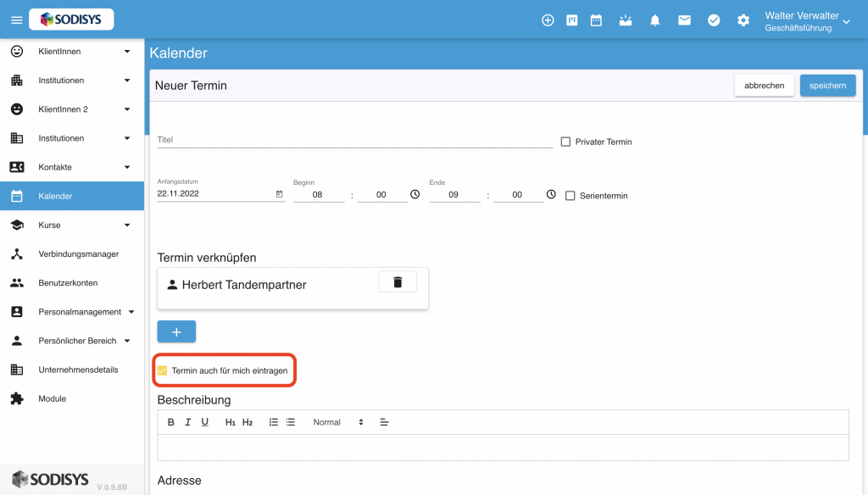Click the checkmark tasks icon in header
This screenshot has height=495, width=868.
[x=714, y=20]
